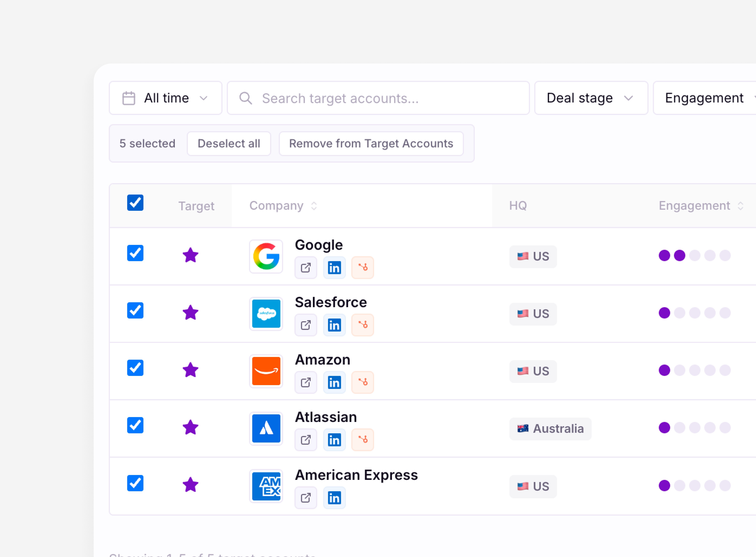Viewport: 756px width, 557px height.
Task: Open Salesforce's external website link icon
Action: click(306, 325)
